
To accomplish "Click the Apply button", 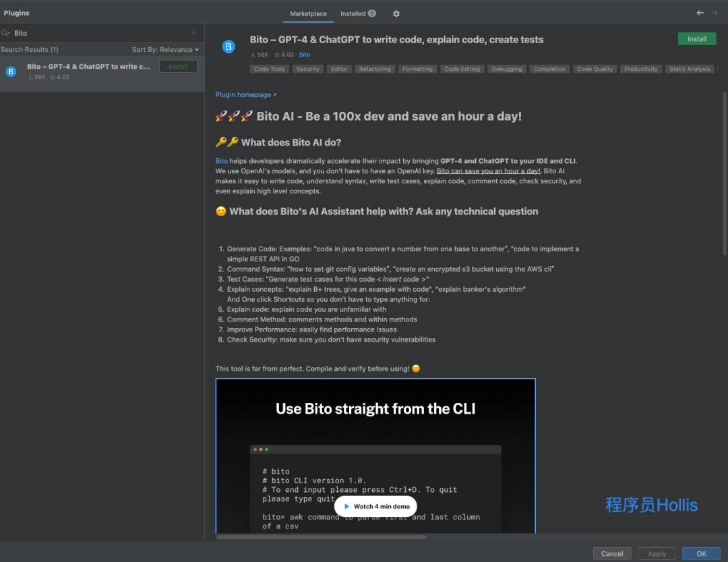I will 657,554.
